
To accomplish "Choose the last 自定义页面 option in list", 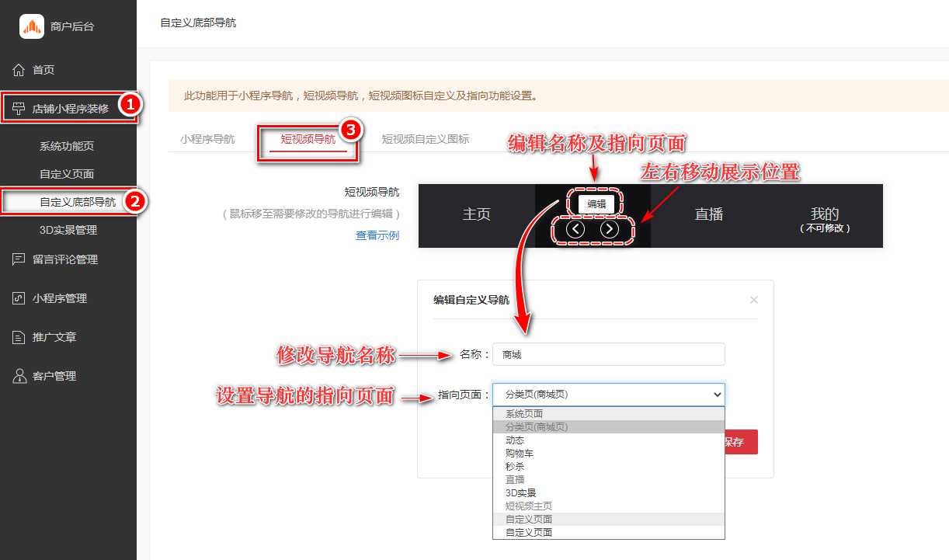I will click(609, 533).
